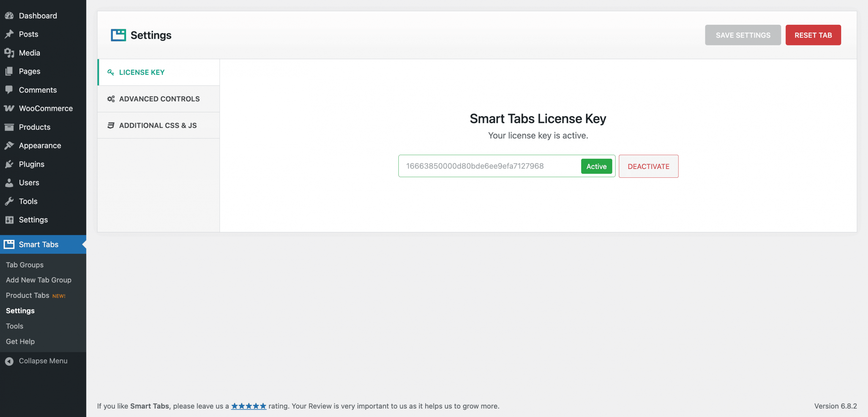Open the Media menu
Image resolution: width=868 pixels, height=417 pixels.
[43, 53]
